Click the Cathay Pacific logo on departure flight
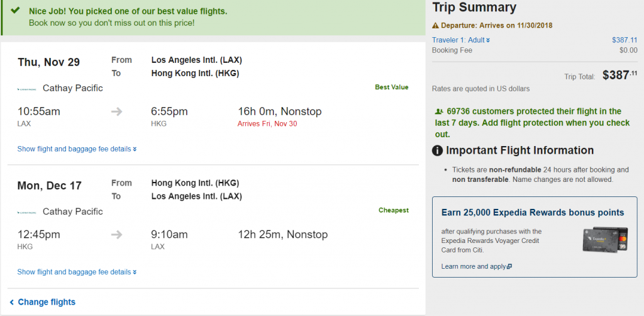 [26, 89]
